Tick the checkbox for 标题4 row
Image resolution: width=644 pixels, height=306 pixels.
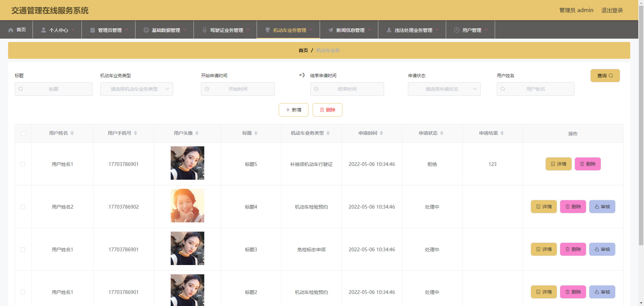tap(23, 207)
